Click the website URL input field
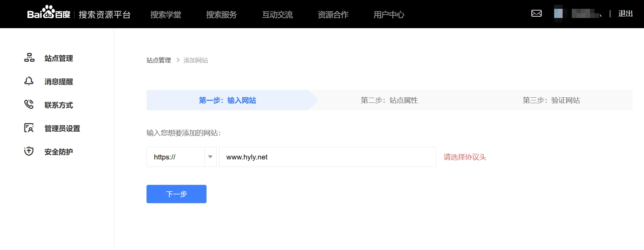The height and width of the screenshot is (250, 644). [328, 157]
